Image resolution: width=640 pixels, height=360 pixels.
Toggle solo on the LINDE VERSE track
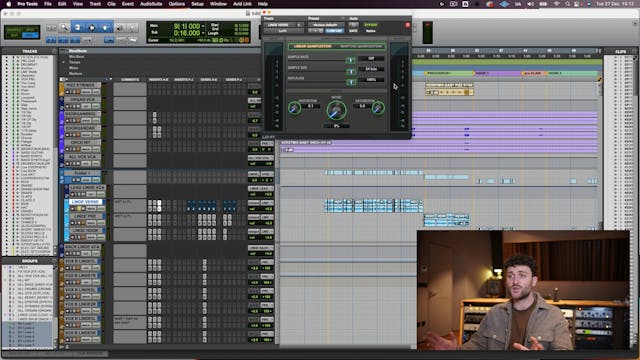coord(78,209)
